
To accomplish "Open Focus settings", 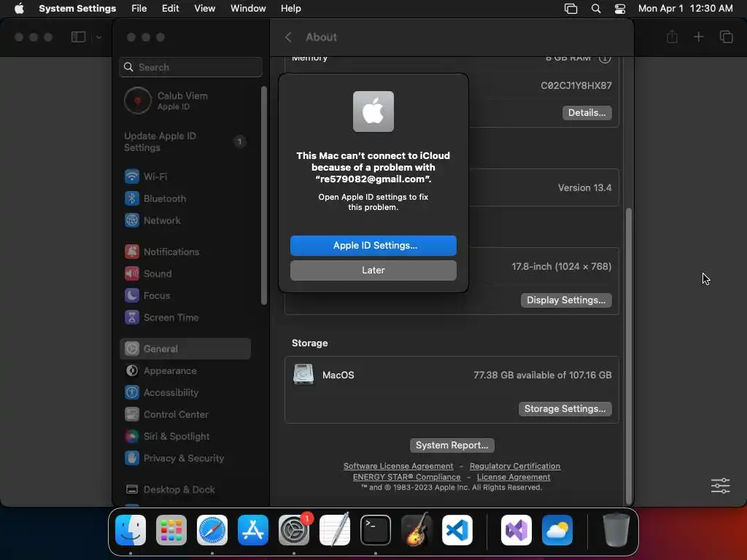I will coord(186,295).
